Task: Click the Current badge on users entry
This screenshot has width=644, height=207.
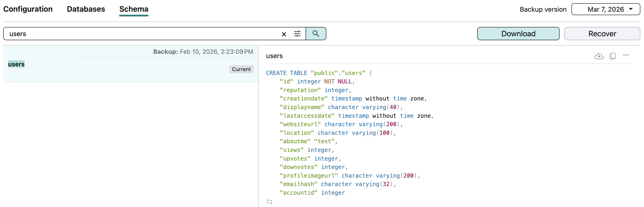Action: point(241,69)
